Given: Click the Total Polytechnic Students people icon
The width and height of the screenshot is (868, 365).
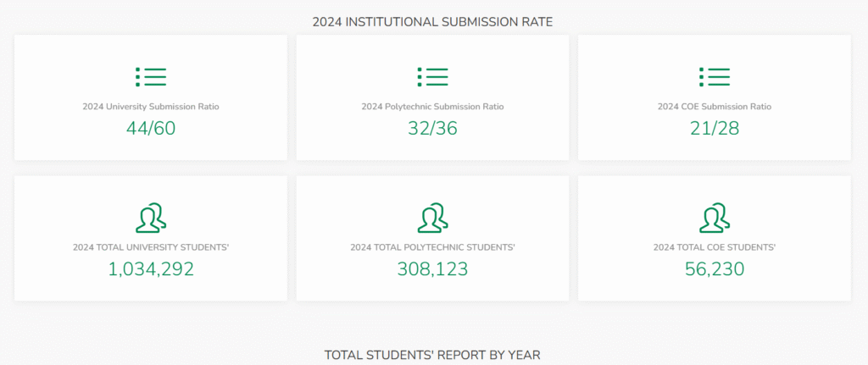Looking at the screenshot, I should (x=432, y=218).
